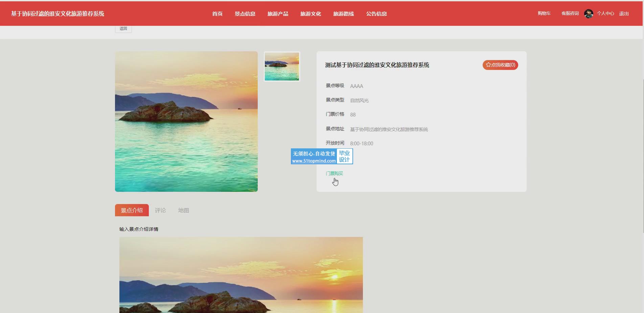Image resolution: width=644 pixels, height=313 pixels.
Task: Click the 门票购买 ticket purchase link
Action: click(x=334, y=173)
